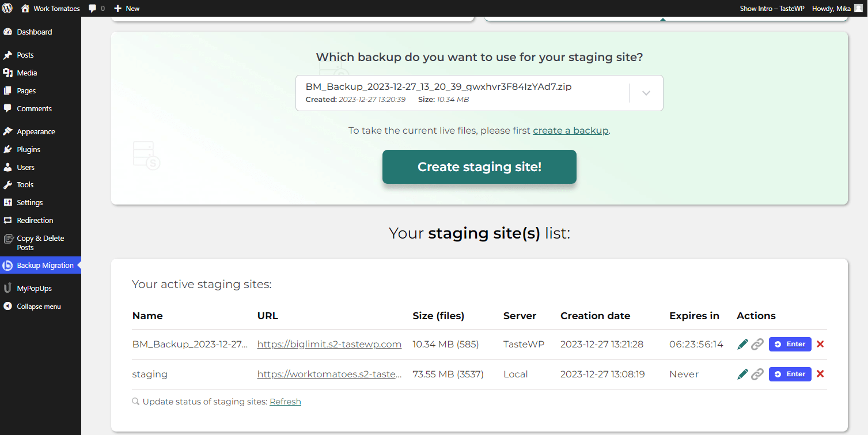868x435 pixels.
Task: Open the MyPopUps menu item
Action: tap(40, 289)
